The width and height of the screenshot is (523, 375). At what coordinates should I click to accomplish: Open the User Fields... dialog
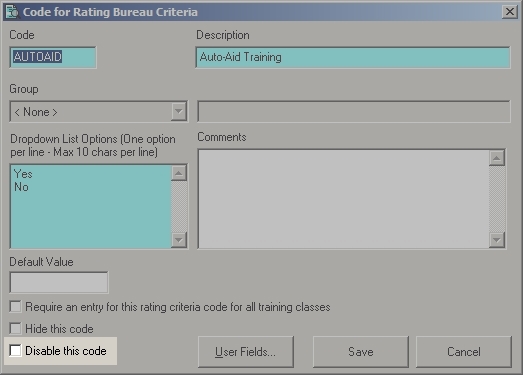coord(246,352)
